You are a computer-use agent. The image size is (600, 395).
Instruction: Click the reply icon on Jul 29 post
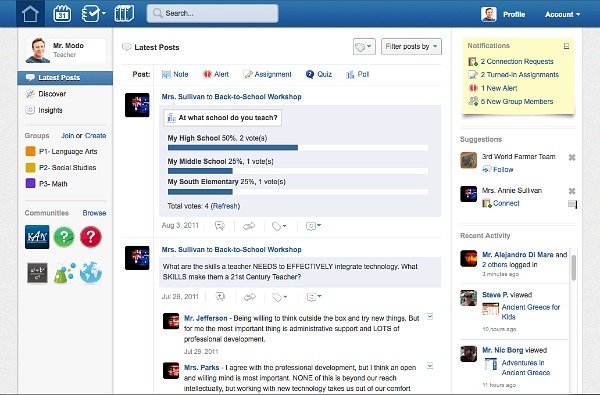[220, 297]
